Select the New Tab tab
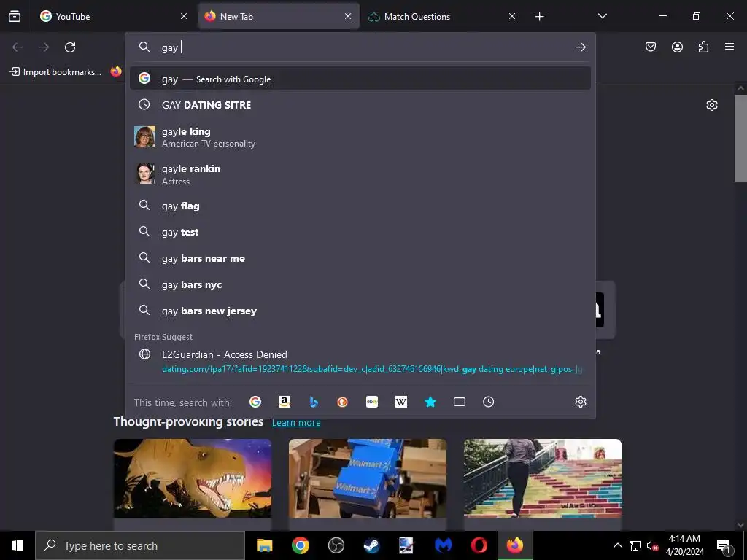The height and width of the screenshot is (560, 747). pos(279,16)
